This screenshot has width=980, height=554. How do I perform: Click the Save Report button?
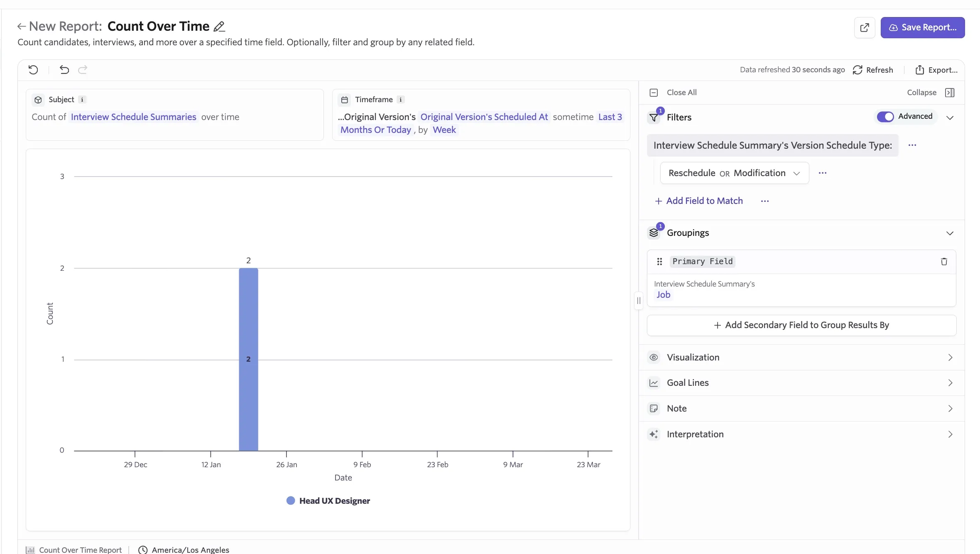pyautogui.click(x=923, y=27)
